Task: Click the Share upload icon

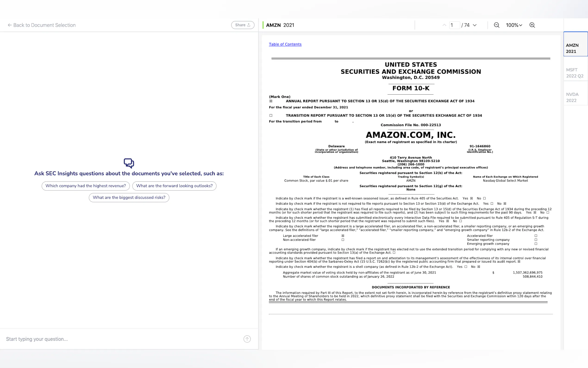Action: point(249,25)
